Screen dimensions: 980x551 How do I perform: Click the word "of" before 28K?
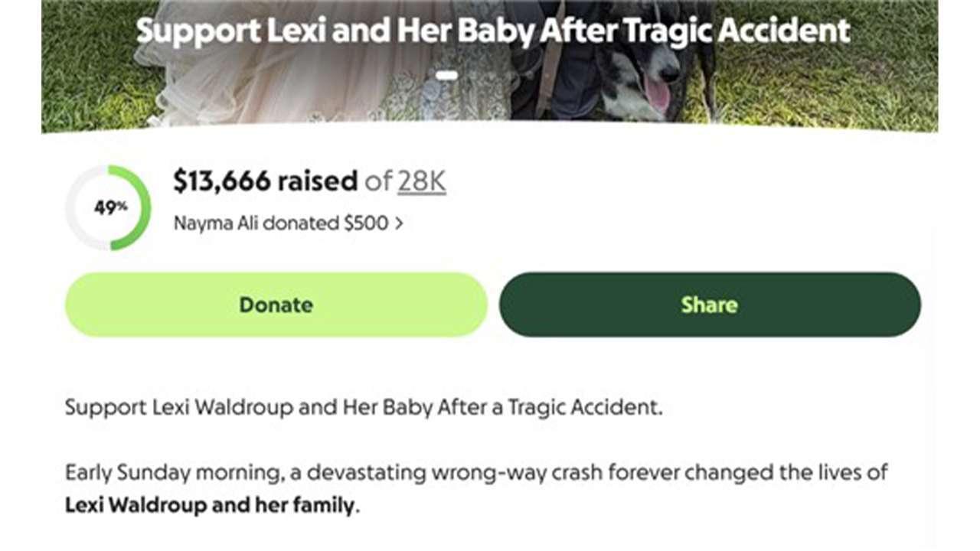(x=378, y=181)
